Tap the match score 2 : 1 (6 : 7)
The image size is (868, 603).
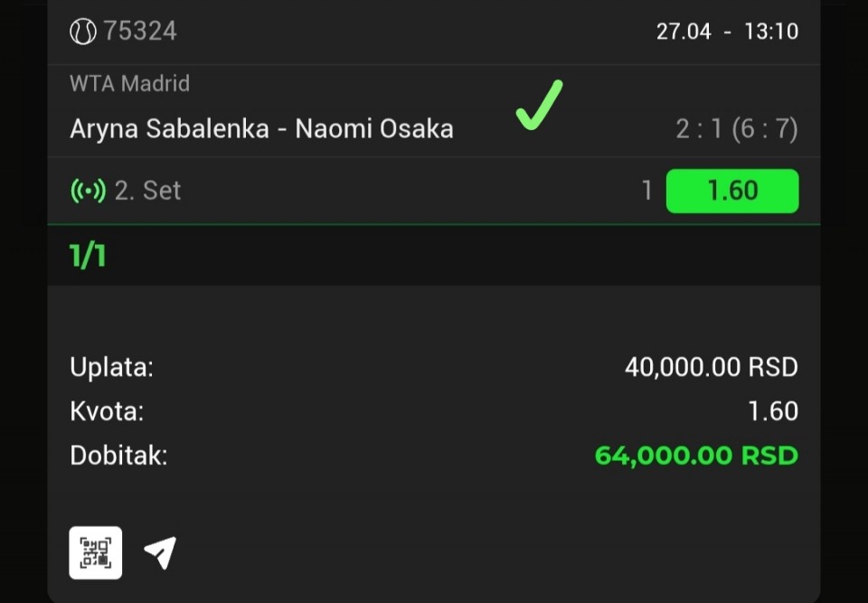tap(736, 128)
